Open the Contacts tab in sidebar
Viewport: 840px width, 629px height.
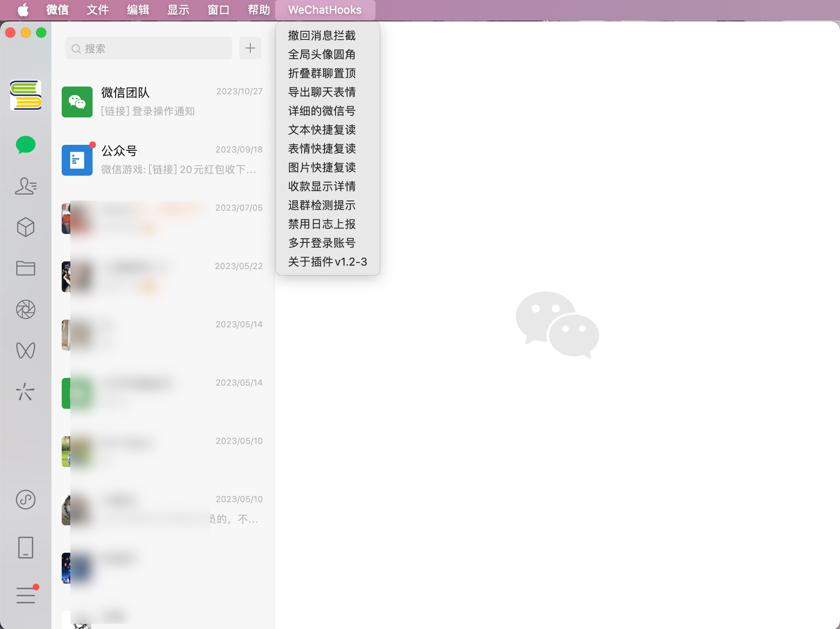(x=26, y=186)
